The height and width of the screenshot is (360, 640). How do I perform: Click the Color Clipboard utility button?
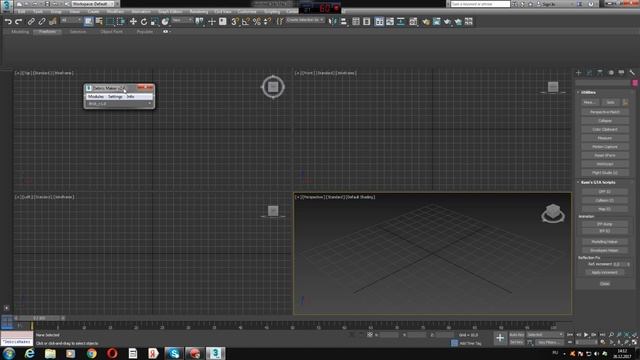[605, 129]
